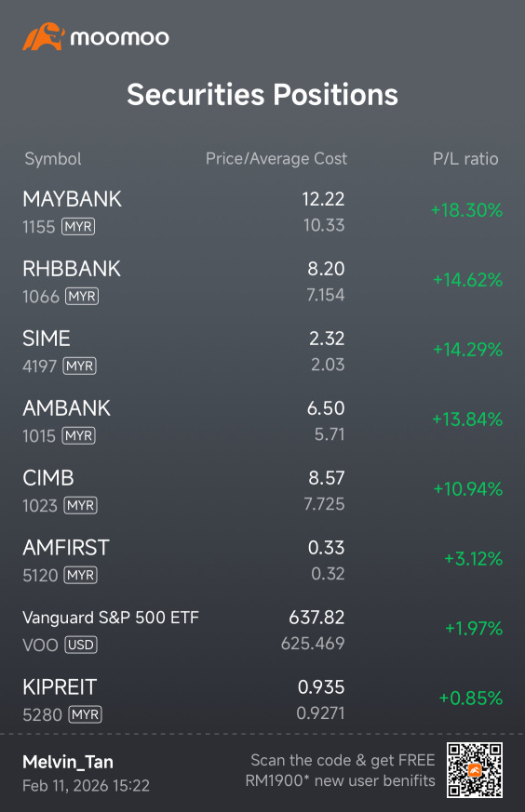
Task: Open the MAYBANK position row
Action: point(262,212)
